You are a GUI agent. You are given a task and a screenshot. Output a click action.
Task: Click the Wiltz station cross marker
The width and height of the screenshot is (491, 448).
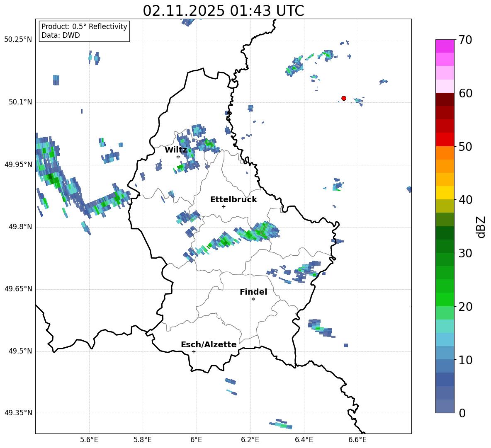coord(178,157)
